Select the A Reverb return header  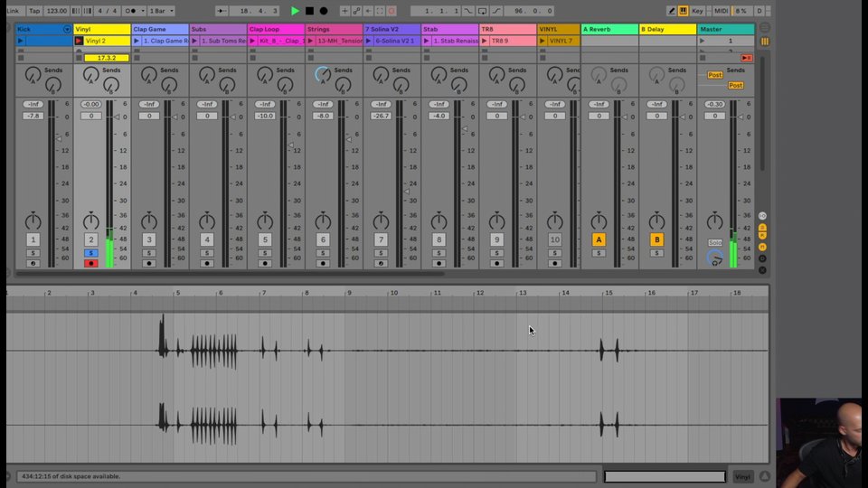point(609,29)
